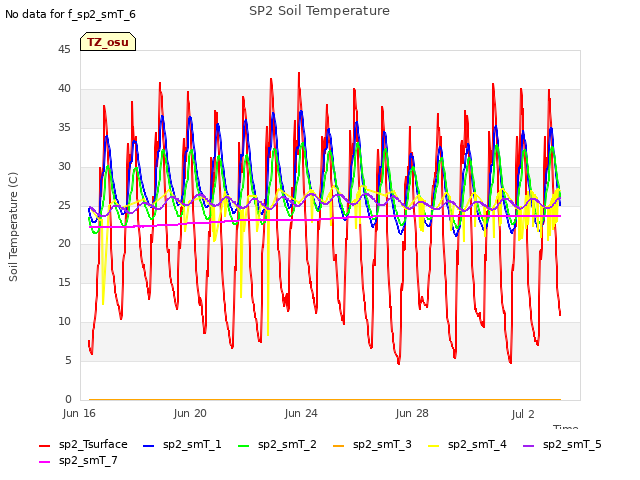Screen dimensions: 640x480
Task: Click the green sp2_smT_2 legend swatch
Action: click(244, 446)
